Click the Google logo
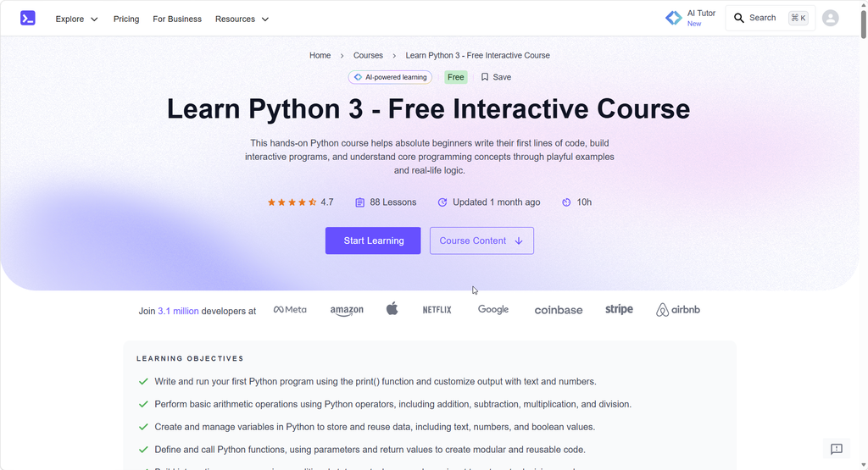The width and height of the screenshot is (868, 470). [x=493, y=310]
